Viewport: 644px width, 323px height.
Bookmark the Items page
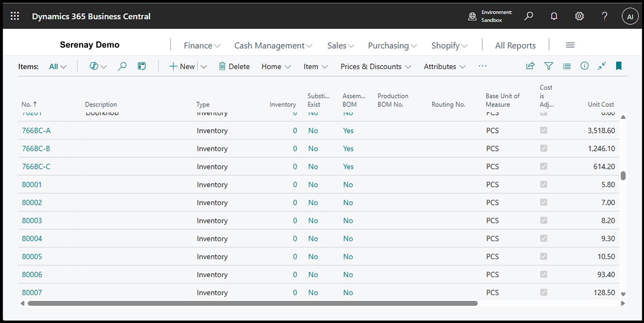click(x=619, y=66)
